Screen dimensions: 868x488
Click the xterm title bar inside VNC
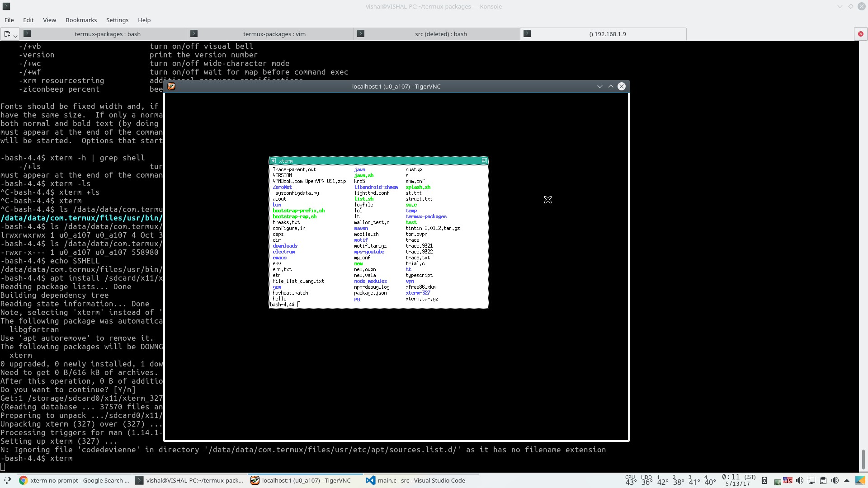click(378, 160)
